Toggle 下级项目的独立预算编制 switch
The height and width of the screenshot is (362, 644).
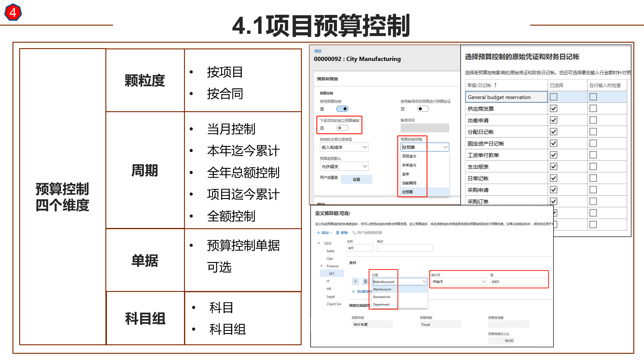342,128
